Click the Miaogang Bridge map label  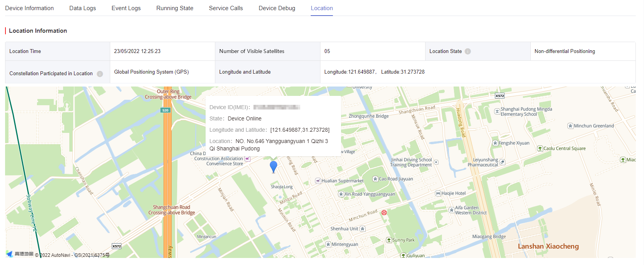pyautogui.click(x=489, y=237)
